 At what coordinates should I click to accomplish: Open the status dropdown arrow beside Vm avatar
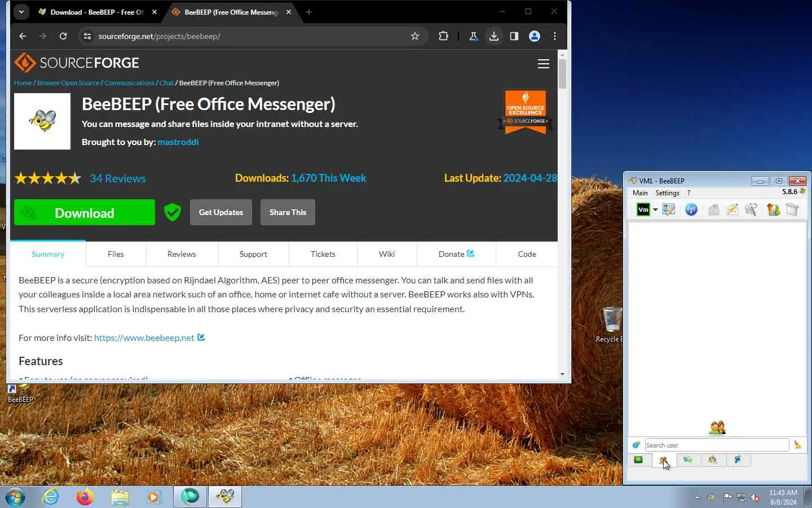pyautogui.click(x=655, y=210)
